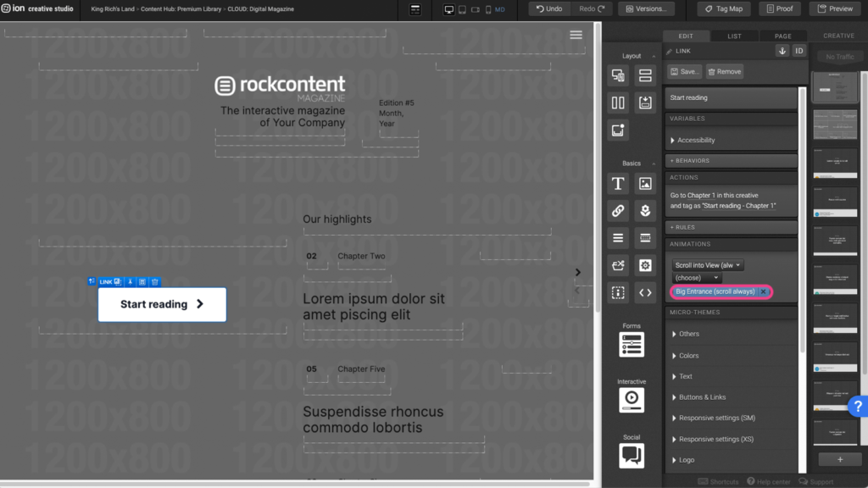Open the hamburger menu on the canvas
Screen dimensions: 868x488
pos(576,36)
